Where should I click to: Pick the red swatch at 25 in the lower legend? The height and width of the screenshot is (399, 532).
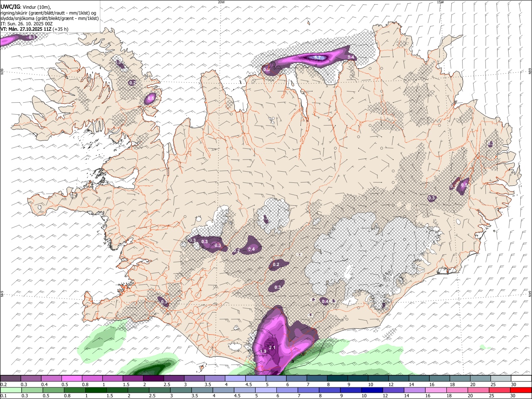499,390
